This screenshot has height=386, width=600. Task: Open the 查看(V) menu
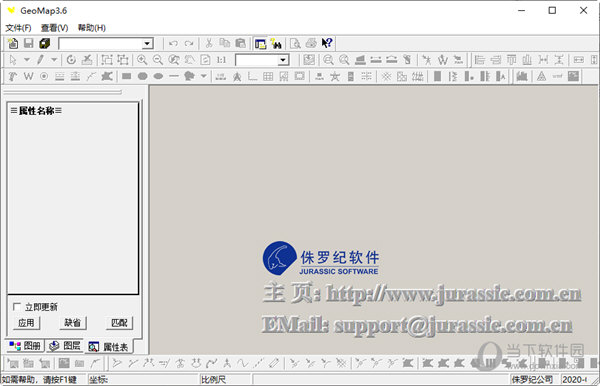point(55,28)
